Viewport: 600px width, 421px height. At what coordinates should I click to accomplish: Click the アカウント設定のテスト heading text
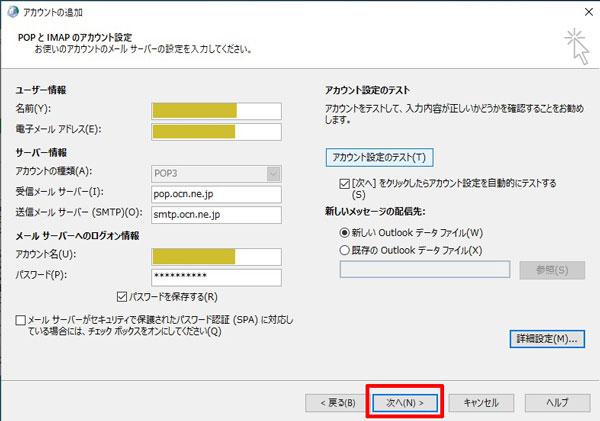[x=367, y=90]
